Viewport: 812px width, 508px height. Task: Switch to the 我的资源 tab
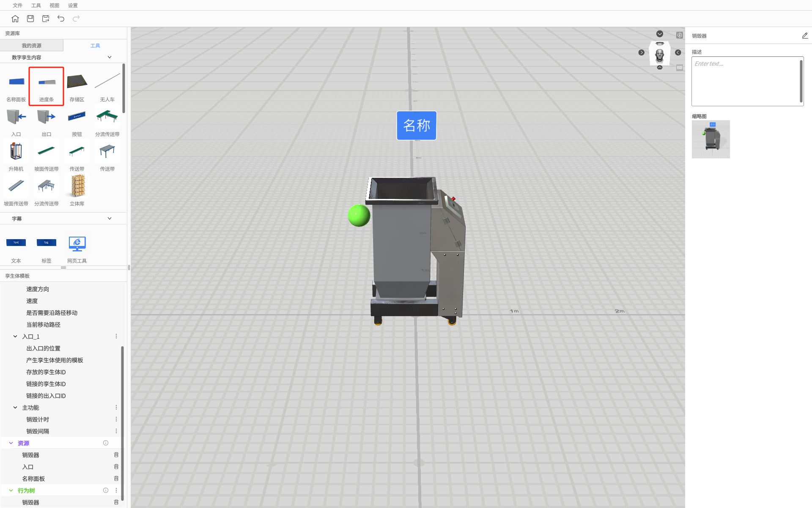(x=32, y=46)
